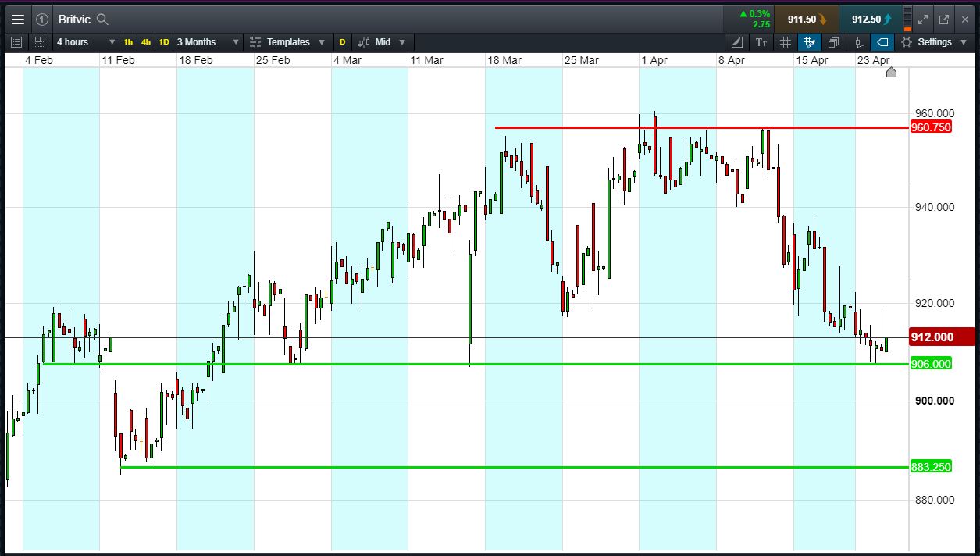Screen dimensions: 980x556
Task: Search for an instrument via magnifier icon
Action: [x=102, y=20]
